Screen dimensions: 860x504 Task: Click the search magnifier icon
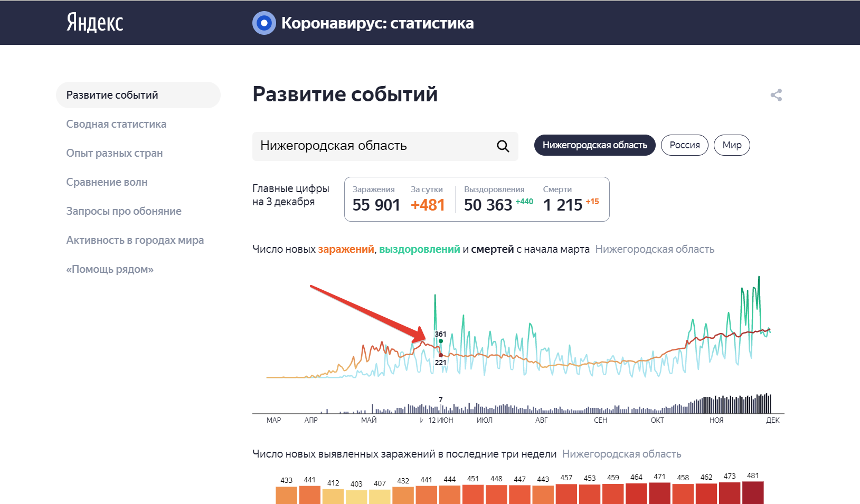click(503, 146)
